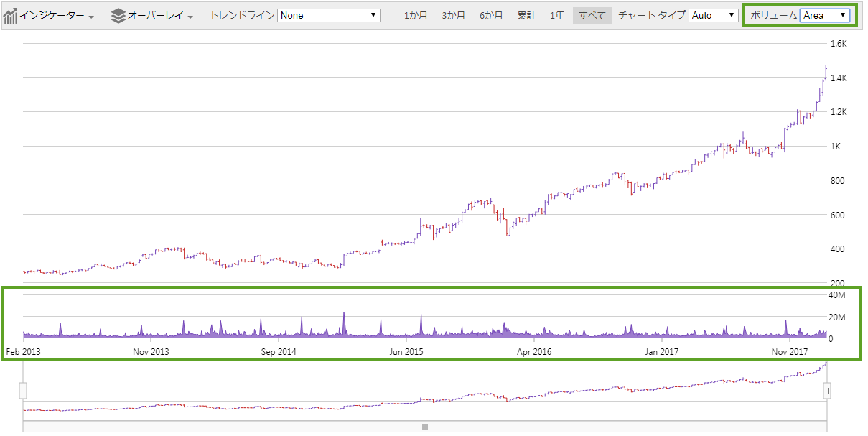Toggle the 累計 period view

click(526, 14)
